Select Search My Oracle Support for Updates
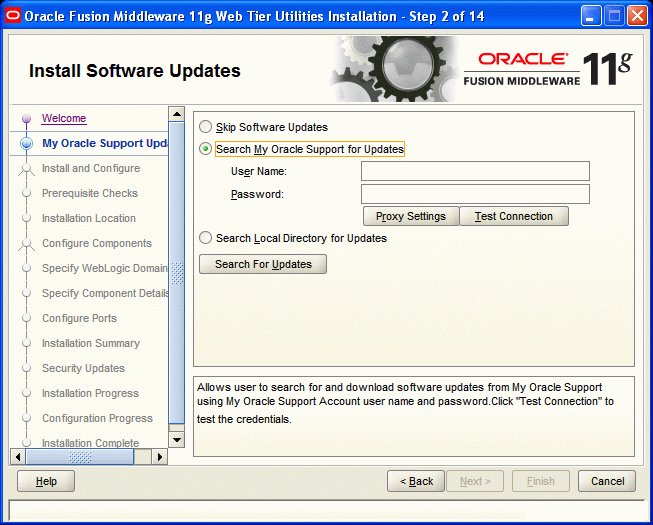 pos(205,149)
